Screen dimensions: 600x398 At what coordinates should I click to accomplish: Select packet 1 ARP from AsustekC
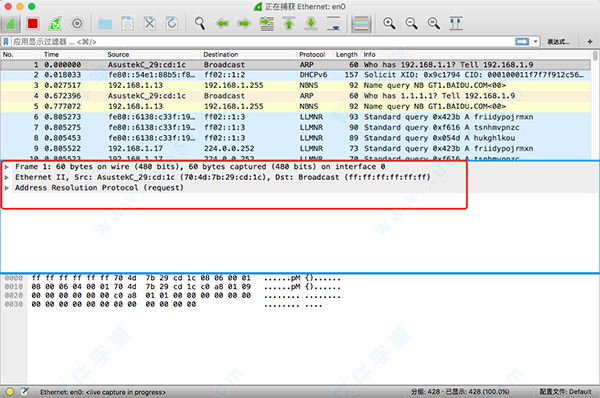(296, 65)
